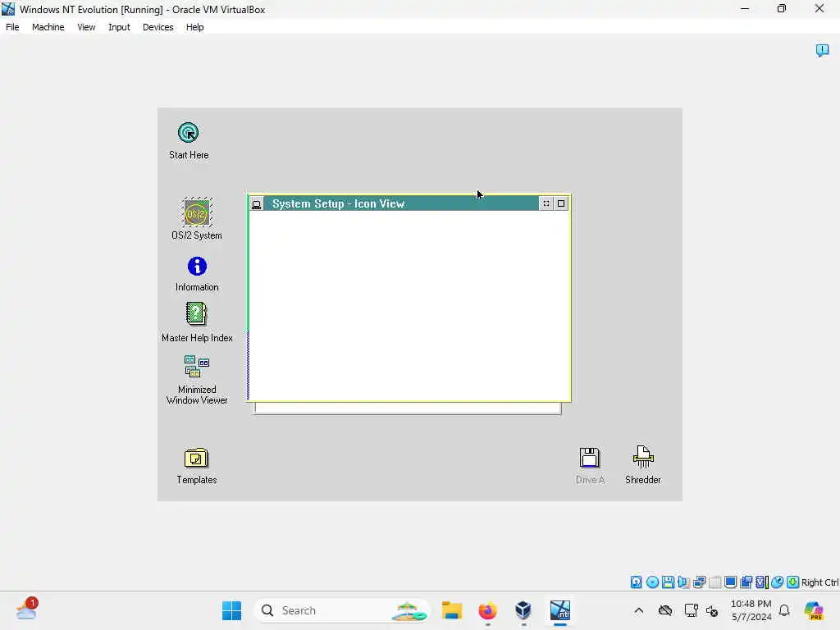The image size is (840, 630).
Task: Open the File menu in VirtualBox
Action: (12, 27)
